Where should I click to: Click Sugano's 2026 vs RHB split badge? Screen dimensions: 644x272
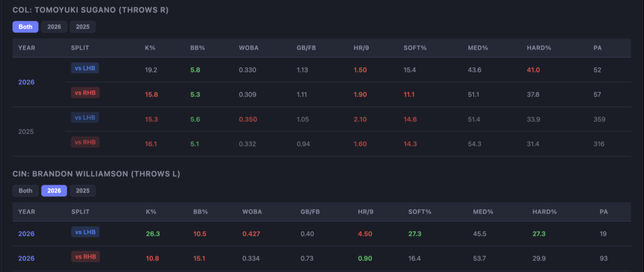click(86, 93)
